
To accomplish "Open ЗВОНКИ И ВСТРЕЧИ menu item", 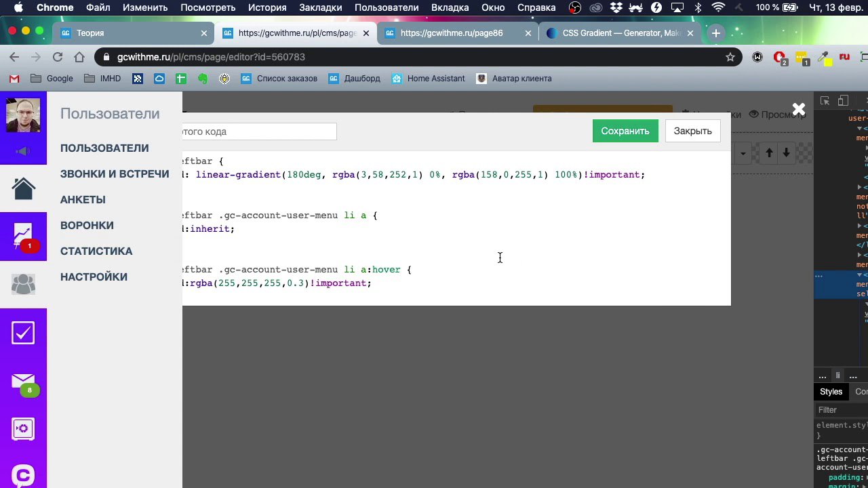I will click(115, 174).
